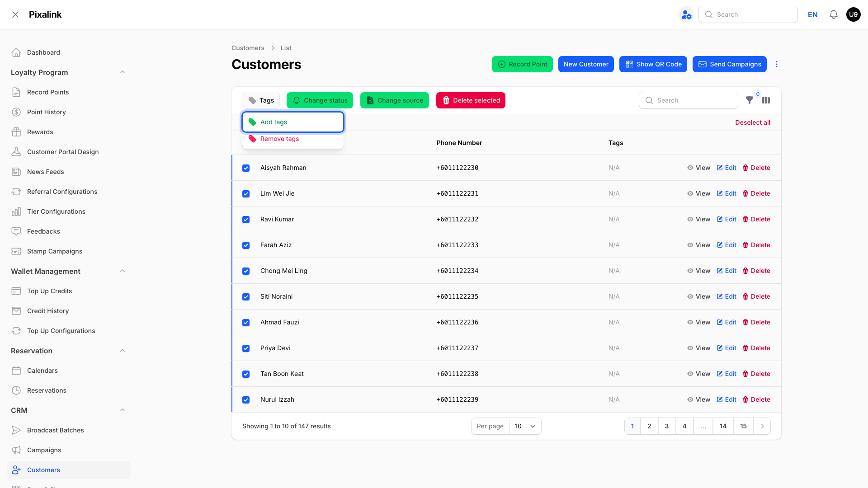Image resolution: width=868 pixels, height=488 pixels.
Task: Open Customer Portal Design page
Action: pyautogui.click(x=69, y=152)
